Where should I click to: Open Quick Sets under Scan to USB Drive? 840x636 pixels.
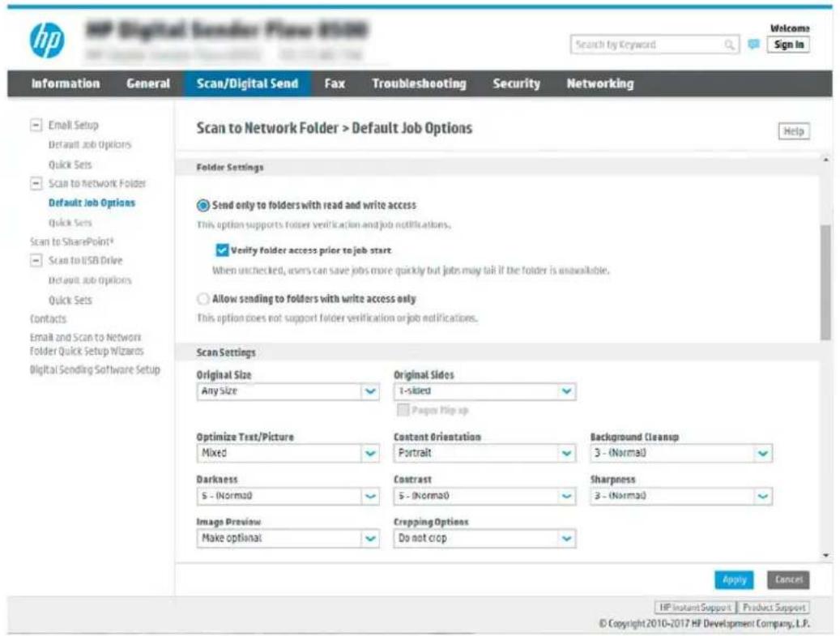click(x=70, y=300)
